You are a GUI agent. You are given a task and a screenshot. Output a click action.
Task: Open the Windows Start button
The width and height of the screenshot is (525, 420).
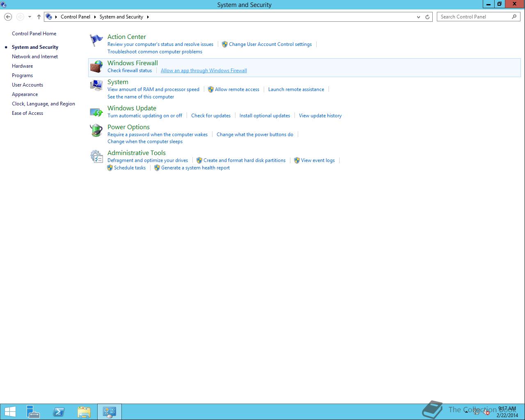10,412
